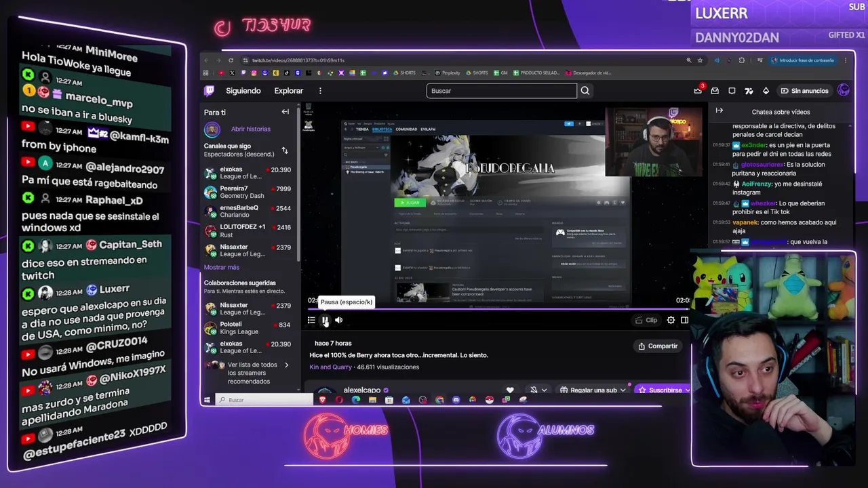Image resolution: width=868 pixels, height=488 pixels.
Task: Open the Windows Start menu
Action: pos(207,400)
